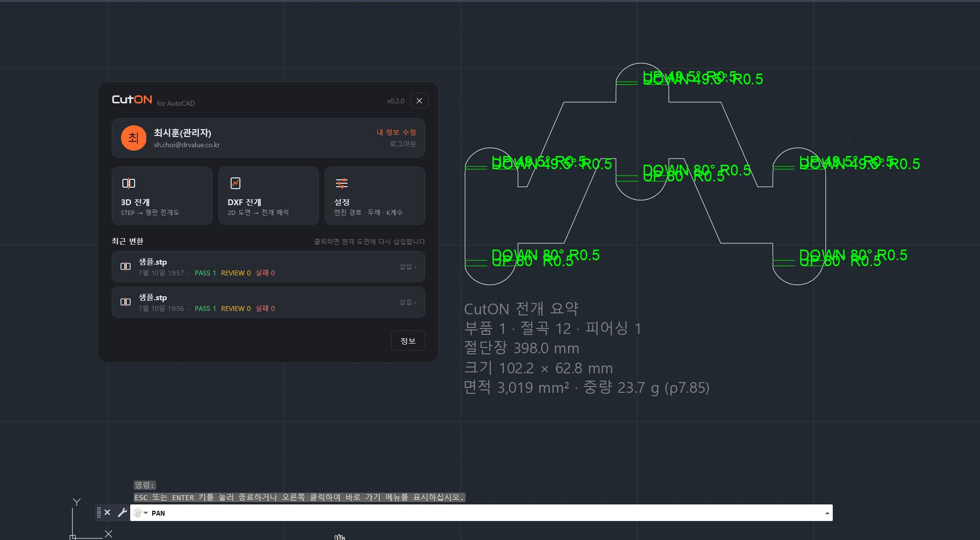Click the 크기 102.2 × 62.8 mm text

[538, 368]
